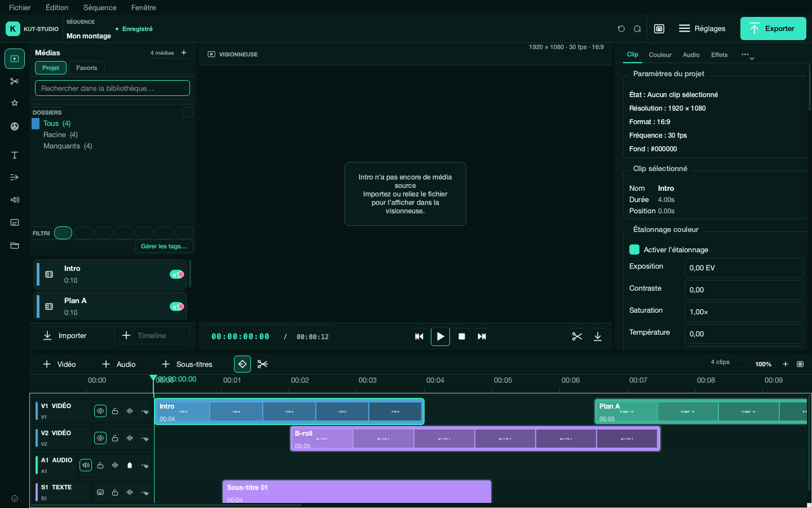Image resolution: width=812 pixels, height=508 pixels.
Task: Open the color wheel sidebar panel
Action: (15, 126)
